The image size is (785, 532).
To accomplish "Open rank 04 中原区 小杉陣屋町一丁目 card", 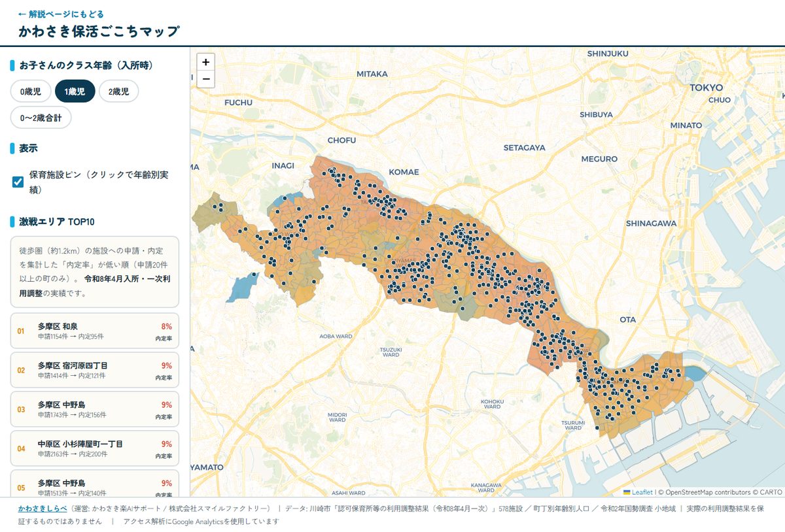I will click(x=95, y=448).
